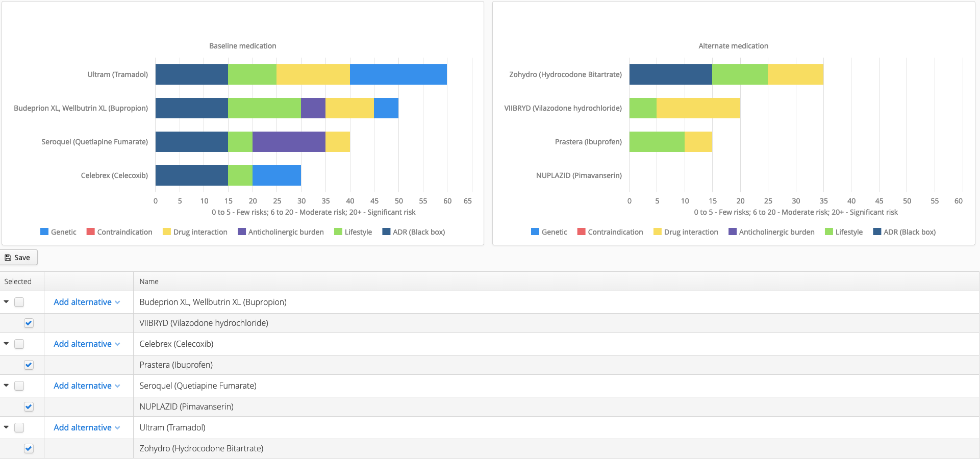Toggle ADR (Black box) legend in Baseline chart
The width and height of the screenshot is (980, 459).
click(414, 232)
